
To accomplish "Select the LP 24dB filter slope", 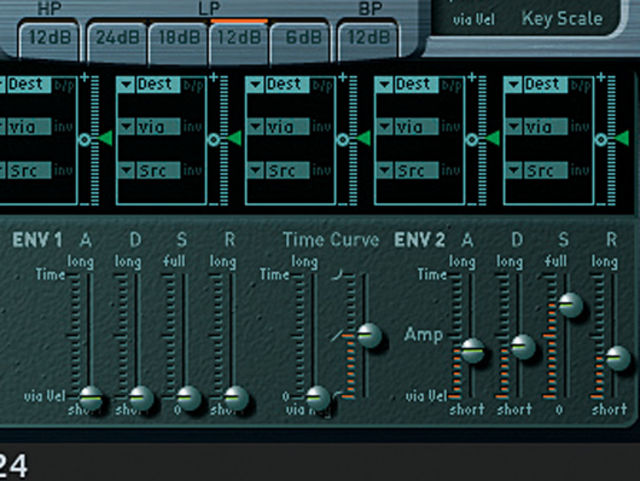I will [117, 41].
